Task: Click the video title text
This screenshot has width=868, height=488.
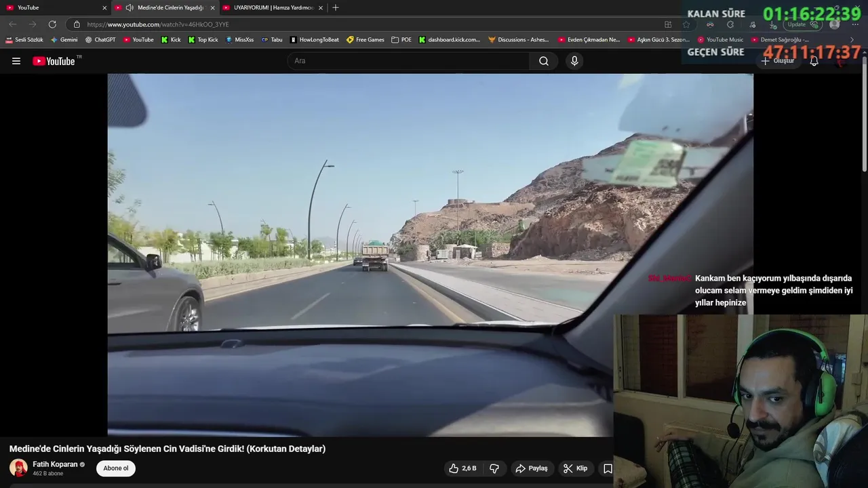Action: [167, 449]
